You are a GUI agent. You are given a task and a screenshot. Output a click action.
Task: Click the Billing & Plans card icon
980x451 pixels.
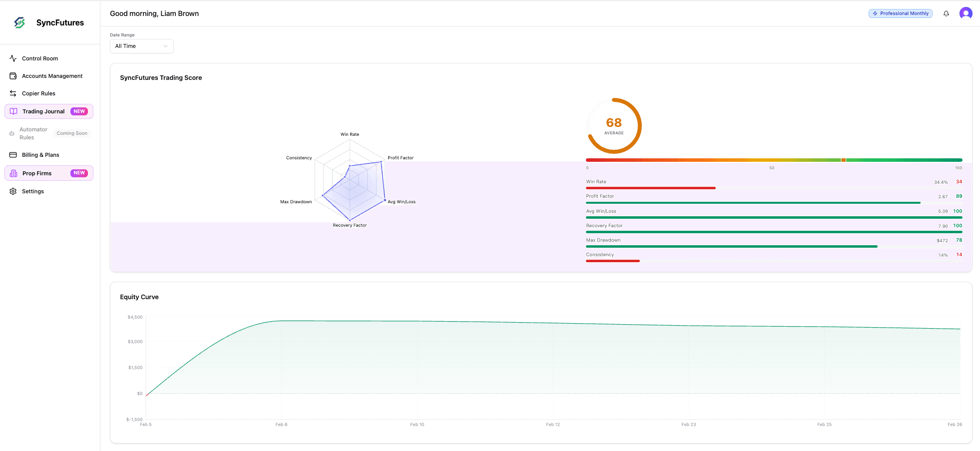click(13, 155)
